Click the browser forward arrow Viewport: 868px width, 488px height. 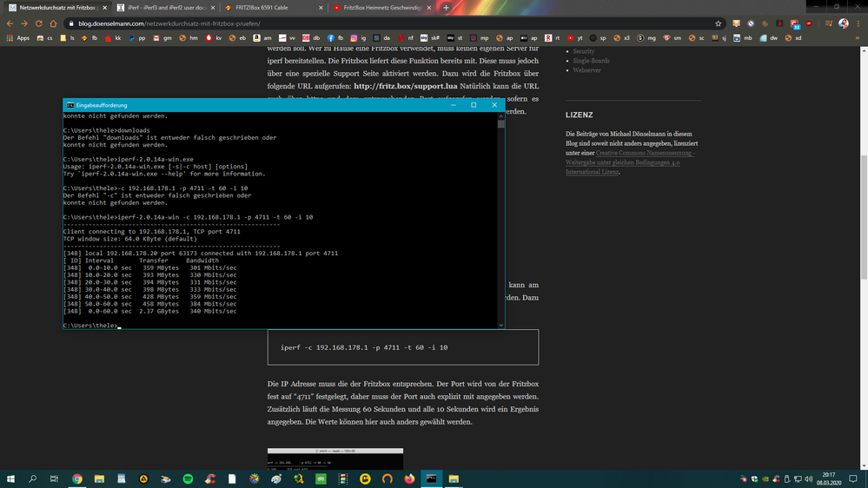[24, 23]
